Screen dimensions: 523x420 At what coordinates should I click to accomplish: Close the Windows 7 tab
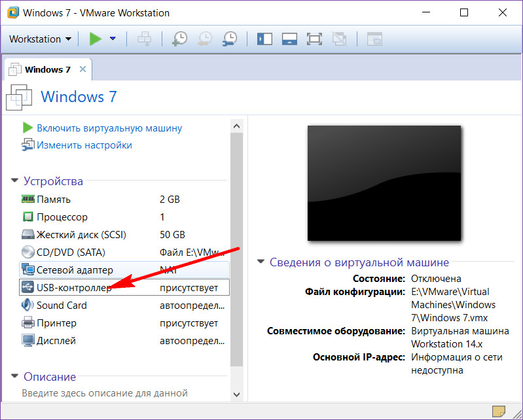pyautogui.click(x=82, y=69)
